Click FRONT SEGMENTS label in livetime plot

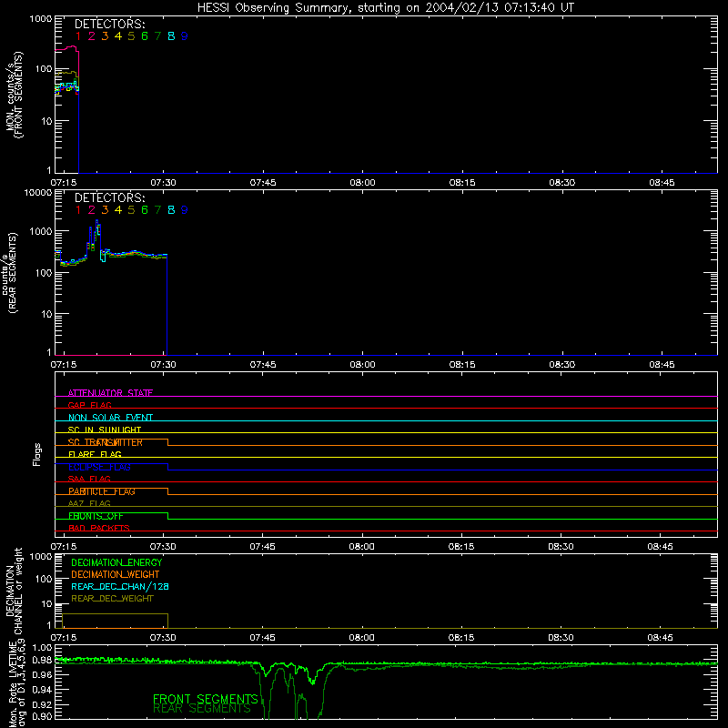(x=206, y=699)
